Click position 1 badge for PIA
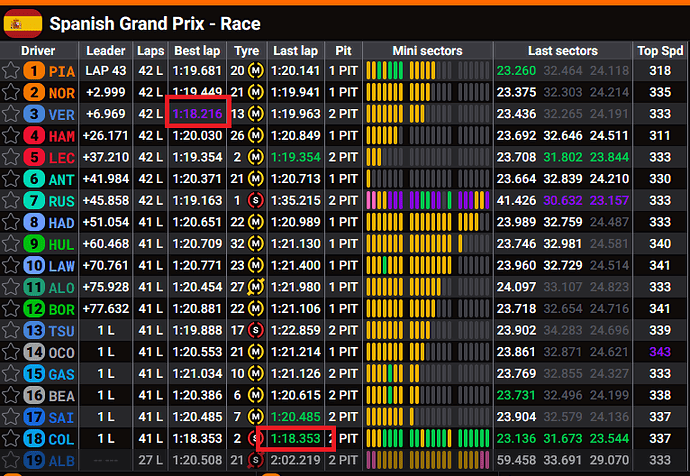This screenshot has height=476, width=690. 34,71
